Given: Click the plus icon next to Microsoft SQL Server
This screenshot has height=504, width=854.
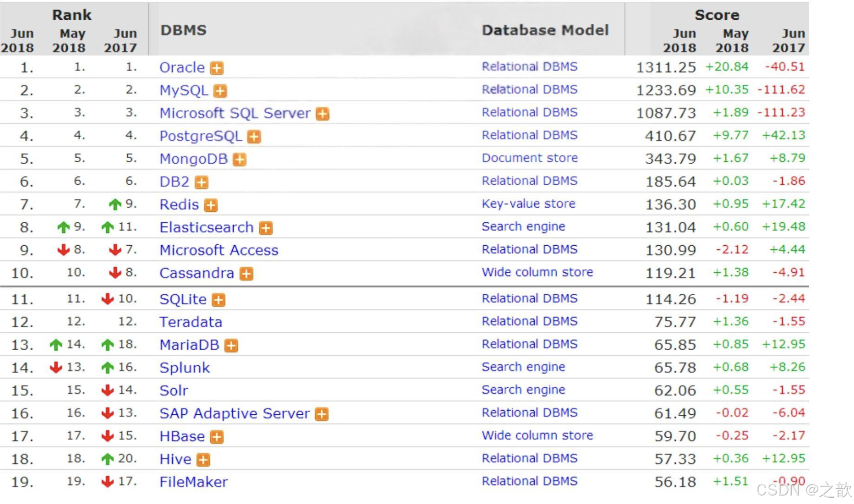Looking at the screenshot, I should tap(322, 114).
